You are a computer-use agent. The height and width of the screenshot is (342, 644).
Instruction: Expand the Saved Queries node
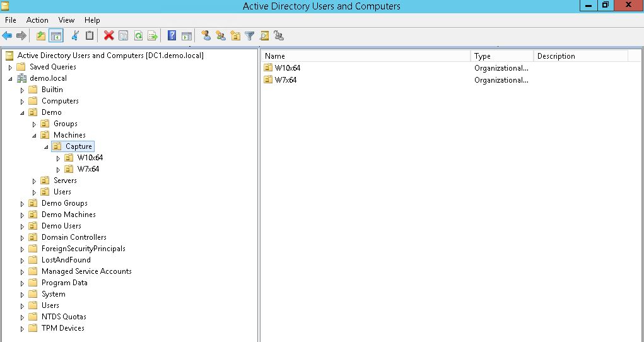tap(10, 67)
